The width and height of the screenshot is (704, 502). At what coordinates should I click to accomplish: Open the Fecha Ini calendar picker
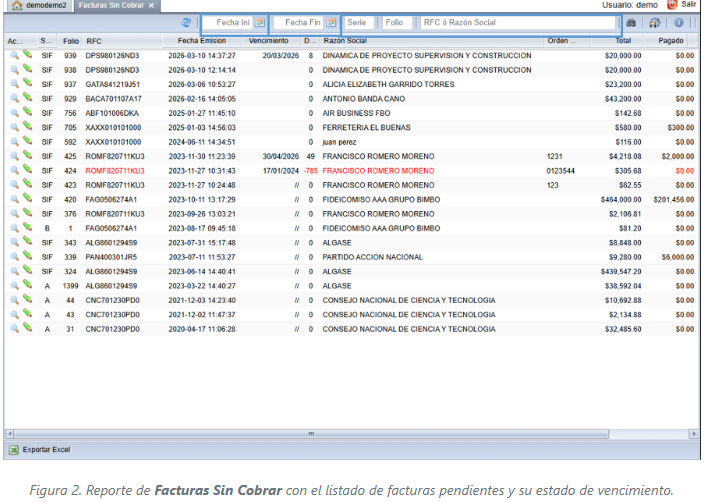coord(259,22)
